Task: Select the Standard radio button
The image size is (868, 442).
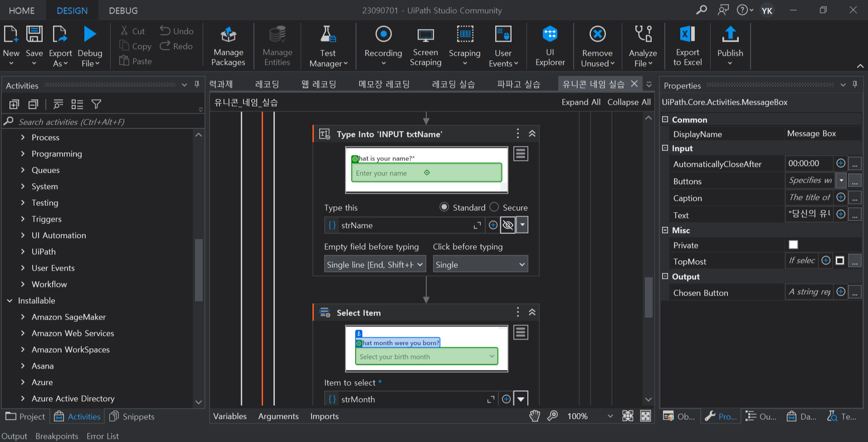Action: point(444,207)
